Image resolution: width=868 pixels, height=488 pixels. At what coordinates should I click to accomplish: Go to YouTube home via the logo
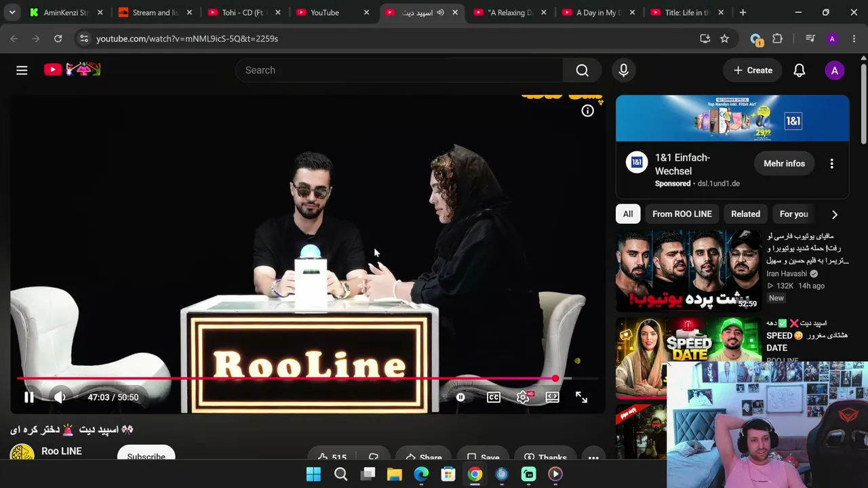pos(73,70)
